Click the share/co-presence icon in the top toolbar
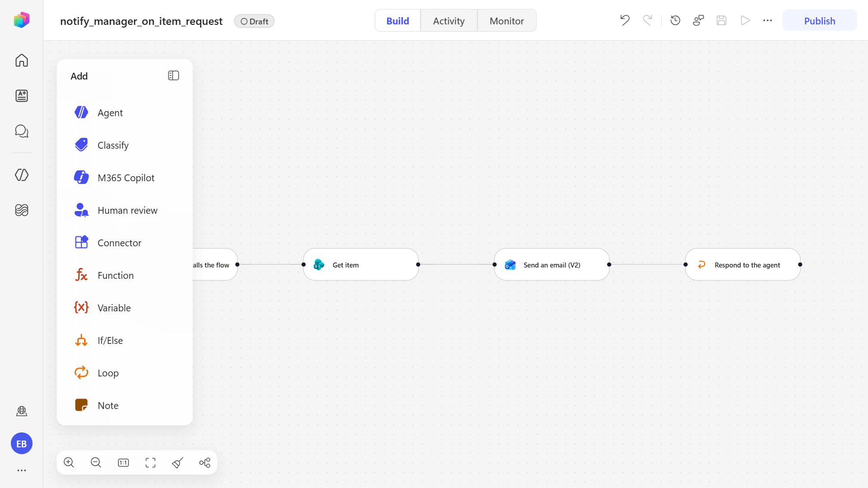The width and height of the screenshot is (868, 488). tap(698, 20)
